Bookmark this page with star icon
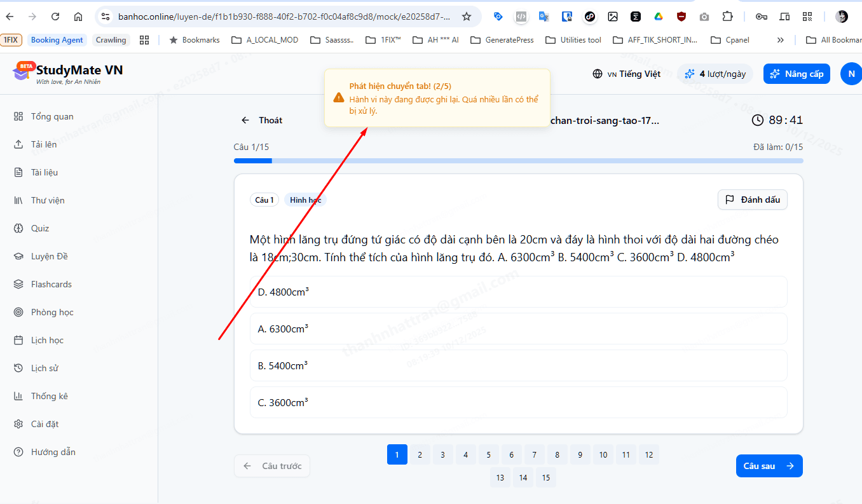This screenshot has width=862, height=504. pos(467,17)
